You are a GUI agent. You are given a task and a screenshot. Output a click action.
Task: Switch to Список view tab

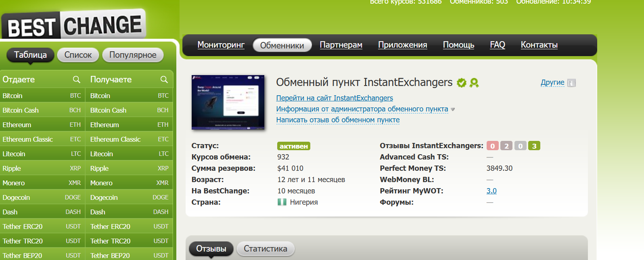(78, 55)
